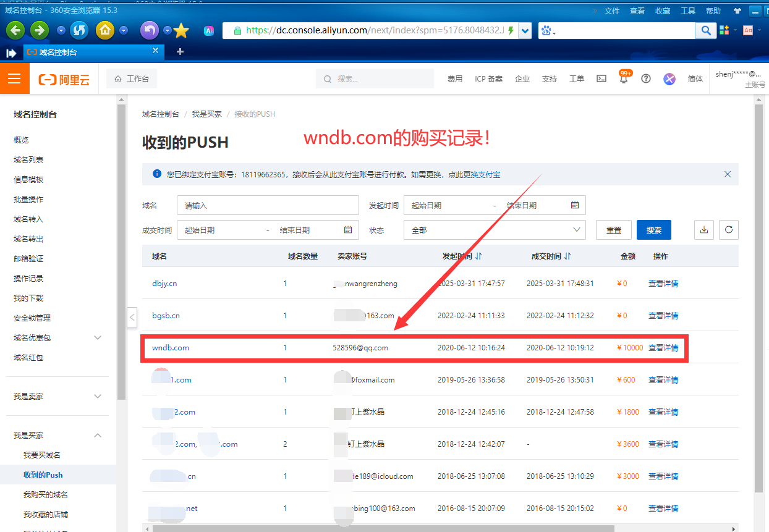View details for wndb.com row
769x532 pixels.
pyautogui.click(x=663, y=348)
